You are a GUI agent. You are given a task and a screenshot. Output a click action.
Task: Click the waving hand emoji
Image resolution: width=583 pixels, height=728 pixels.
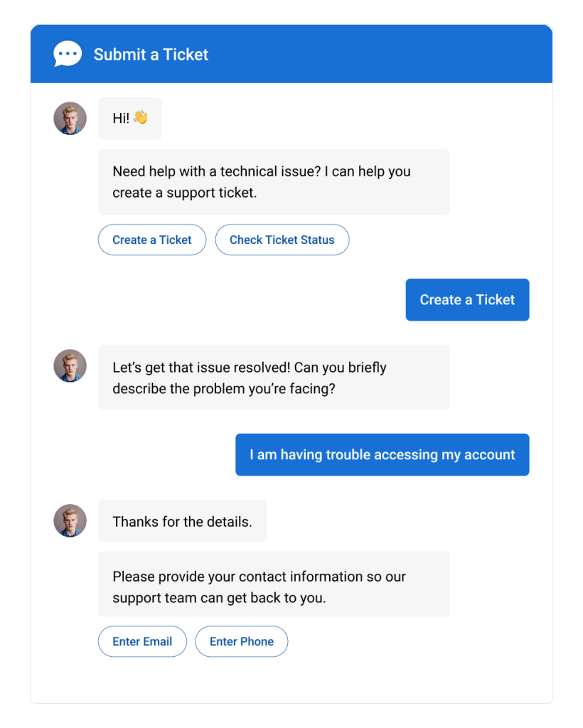[140, 117]
